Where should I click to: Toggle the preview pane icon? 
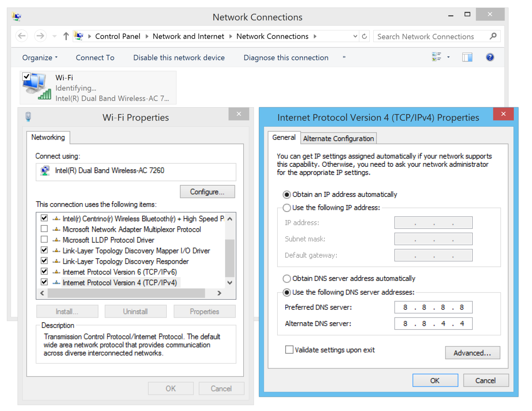(x=467, y=57)
